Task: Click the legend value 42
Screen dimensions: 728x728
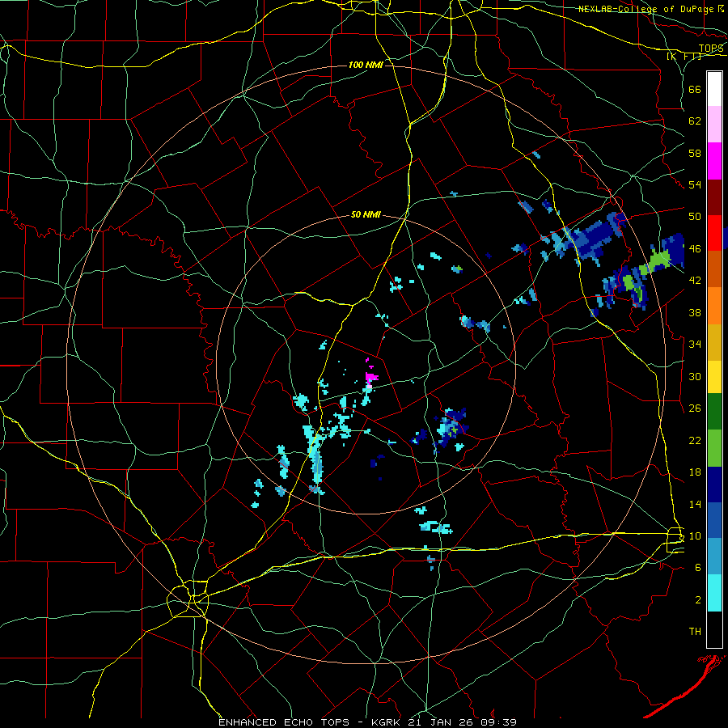Action: pyautogui.click(x=695, y=281)
